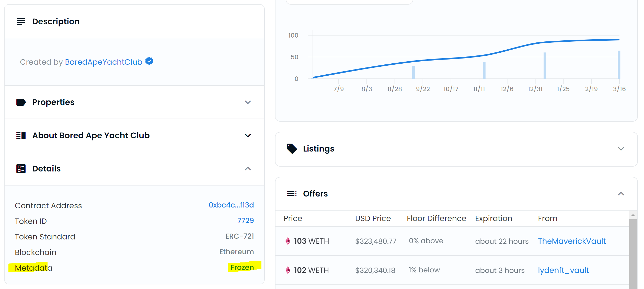Click the WETH icon on 103 offer
644x289 pixels.
pyautogui.click(x=288, y=241)
